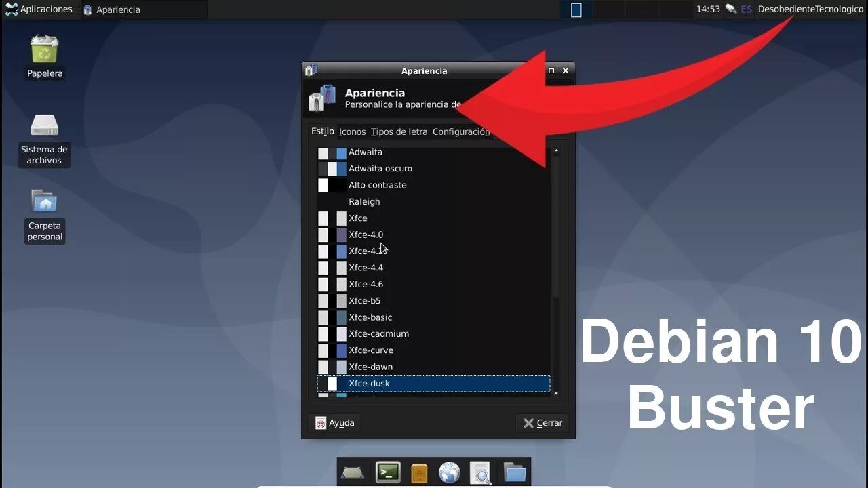Select the Xfce-4.4 theme
Screen dimensions: 868x488
433,268
